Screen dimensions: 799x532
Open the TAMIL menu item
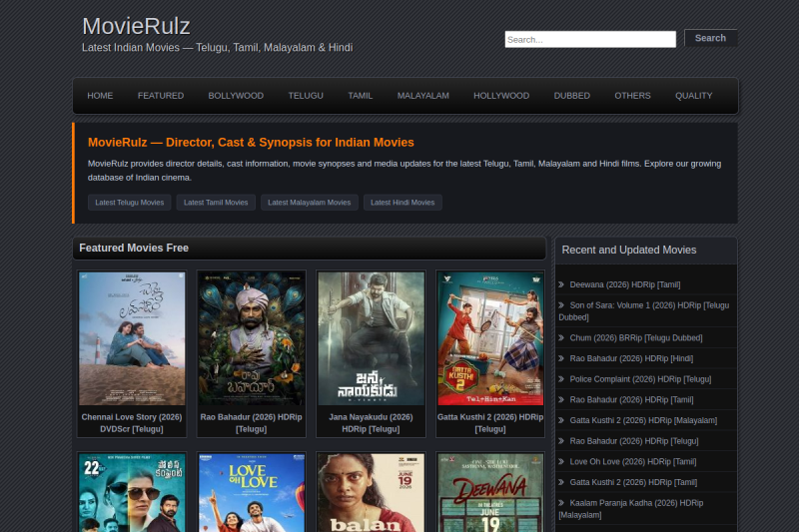(361, 96)
